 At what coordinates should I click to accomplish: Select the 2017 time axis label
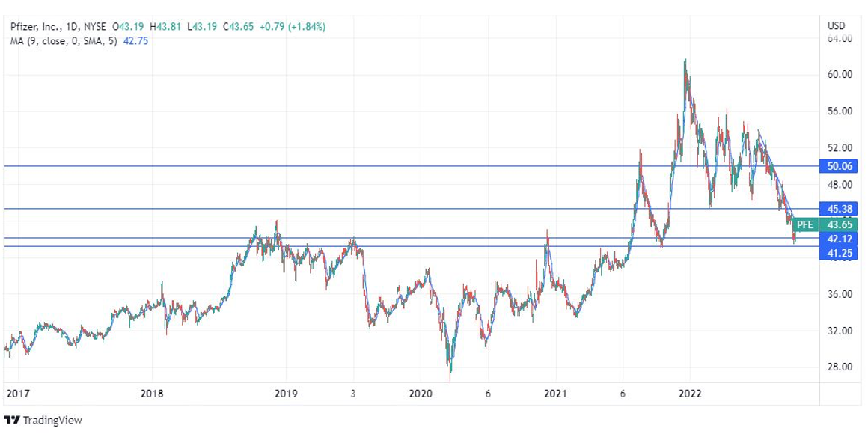tap(15, 394)
